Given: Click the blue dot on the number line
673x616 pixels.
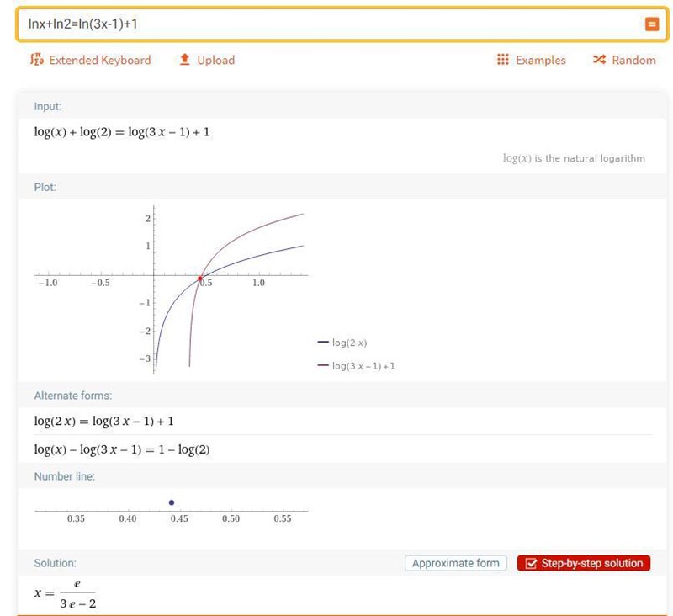Looking at the screenshot, I should (x=172, y=502).
